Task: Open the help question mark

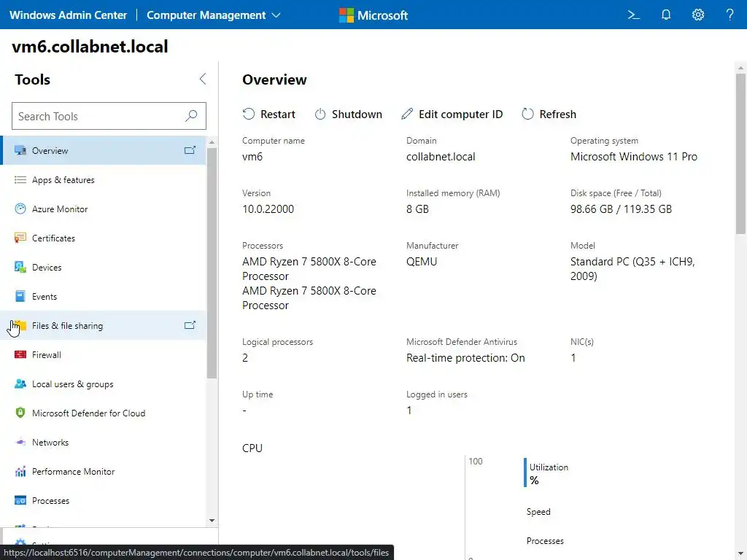Action: [729, 15]
